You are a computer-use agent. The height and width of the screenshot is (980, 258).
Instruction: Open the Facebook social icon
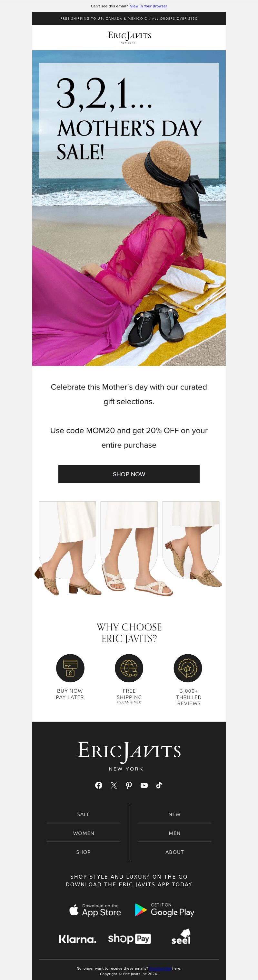click(x=99, y=785)
